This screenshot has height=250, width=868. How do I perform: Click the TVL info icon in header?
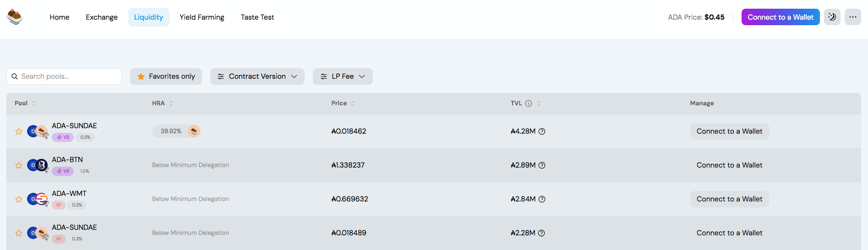[529, 103]
